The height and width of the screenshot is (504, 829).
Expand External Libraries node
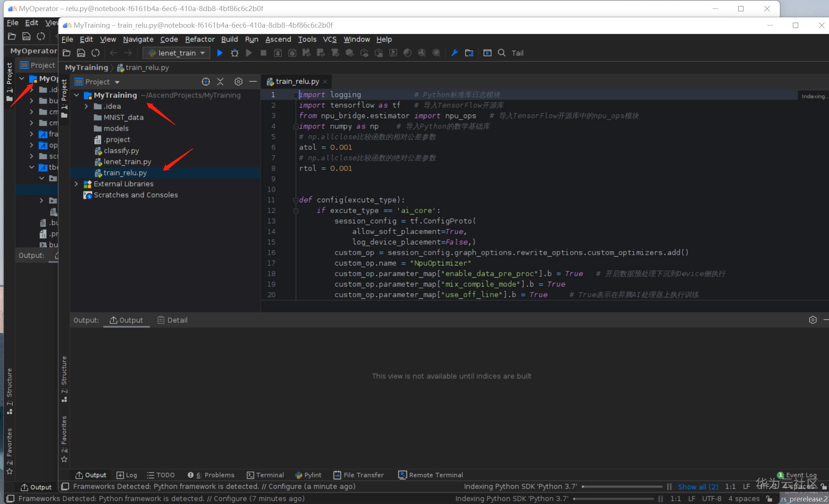tap(77, 184)
